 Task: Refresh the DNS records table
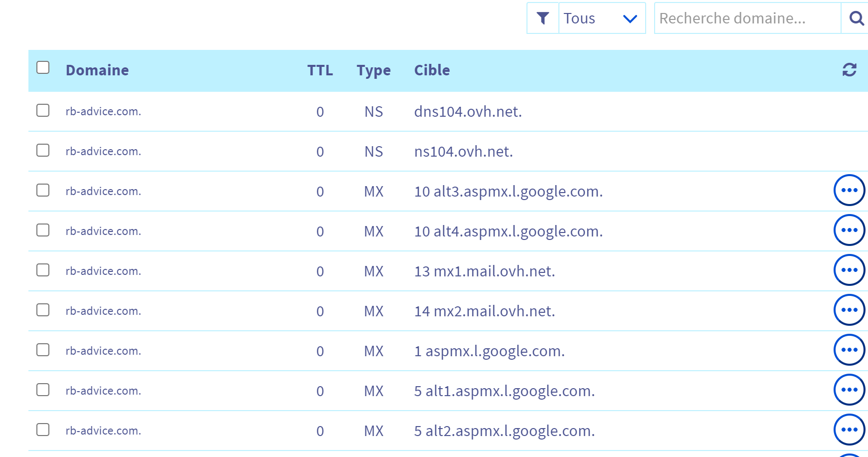click(x=849, y=70)
